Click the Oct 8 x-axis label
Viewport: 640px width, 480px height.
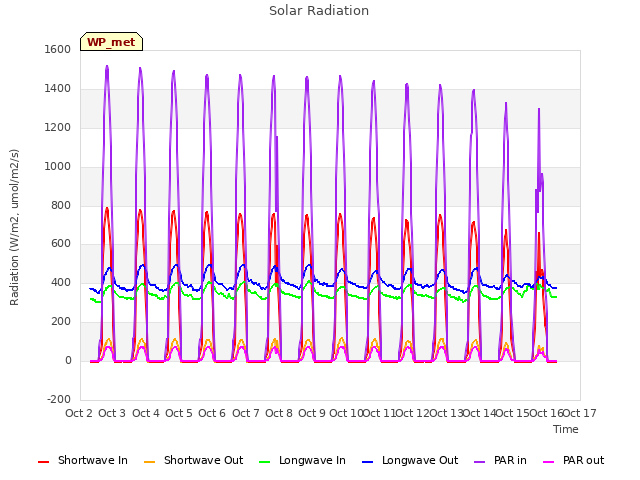279,413
